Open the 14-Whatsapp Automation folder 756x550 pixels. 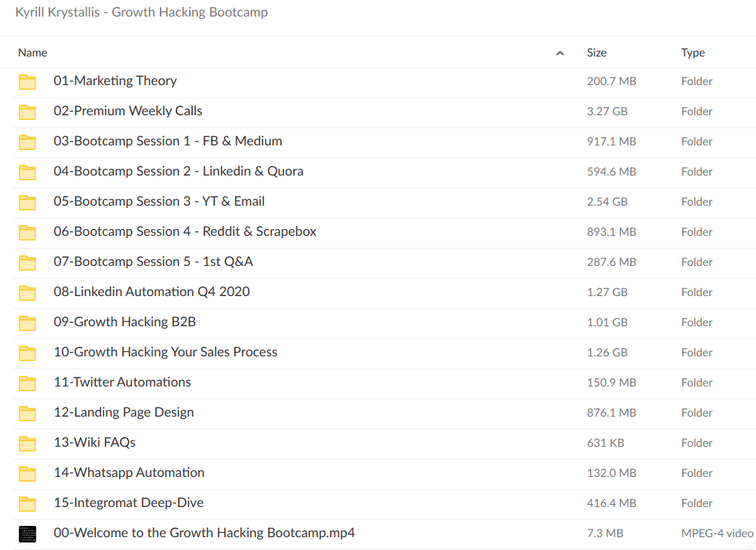[129, 472]
